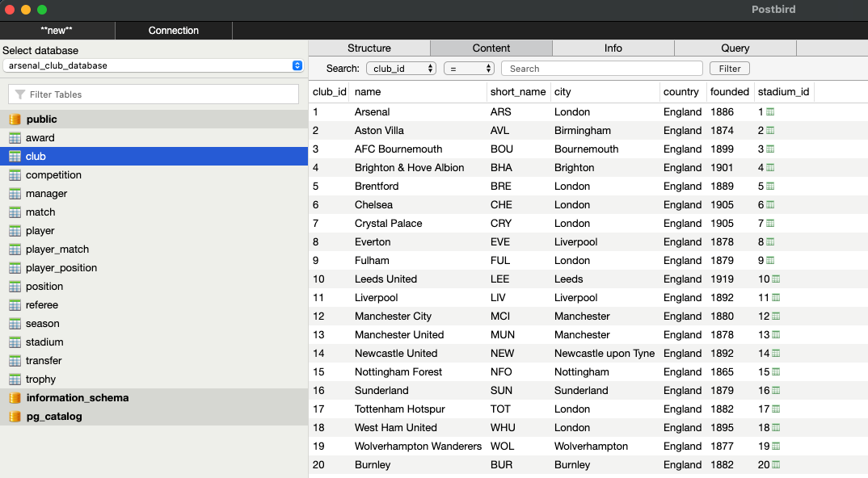868x478 pixels.
Task: Open the Connection tab
Action: tap(173, 31)
